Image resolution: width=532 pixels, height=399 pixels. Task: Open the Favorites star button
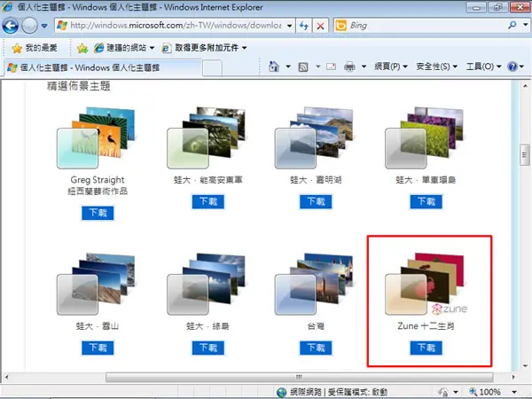pos(35,48)
